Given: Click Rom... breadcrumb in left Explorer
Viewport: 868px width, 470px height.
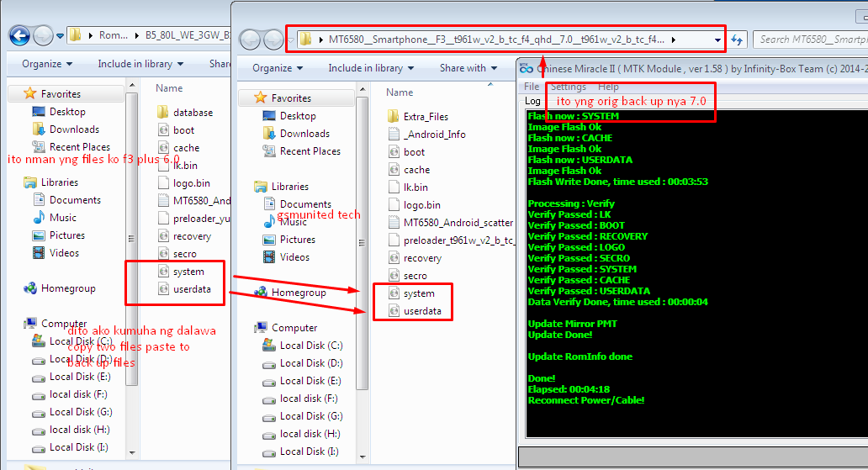Looking at the screenshot, I should [114, 35].
